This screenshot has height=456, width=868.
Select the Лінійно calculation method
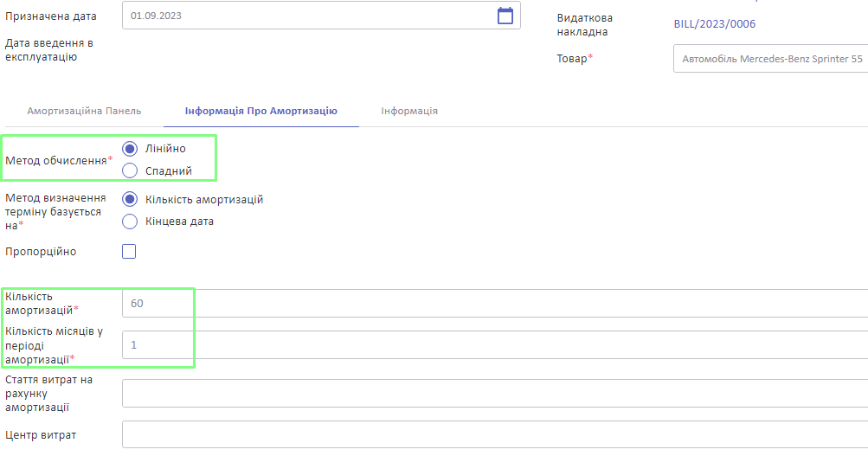pos(130,149)
